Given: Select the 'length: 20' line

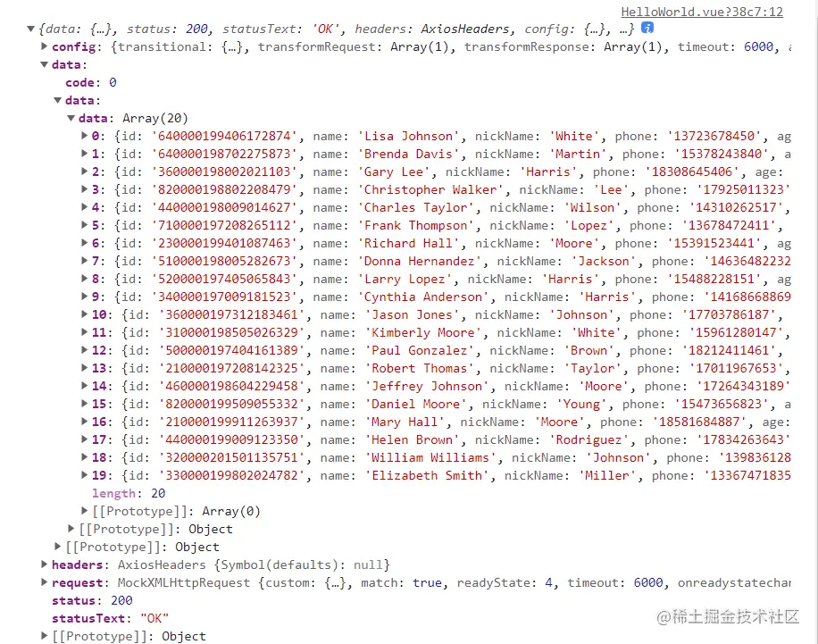Looking at the screenshot, I should [x=129, y=493].
